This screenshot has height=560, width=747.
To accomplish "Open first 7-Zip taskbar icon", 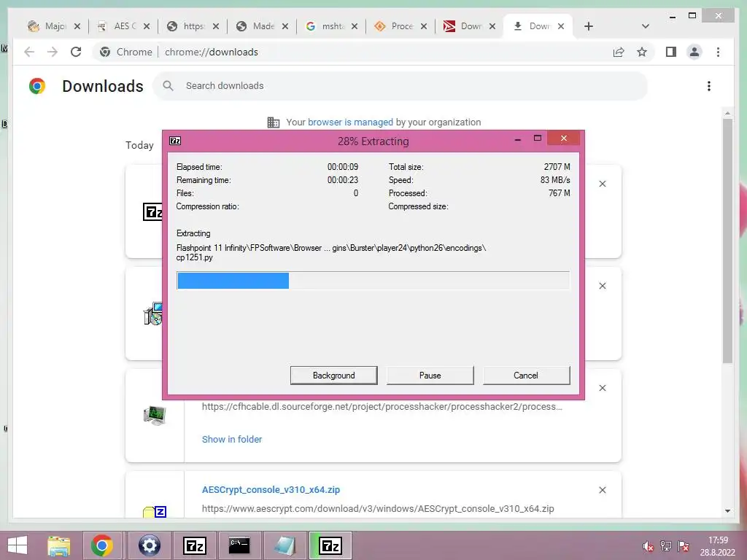I will (194, 545).
